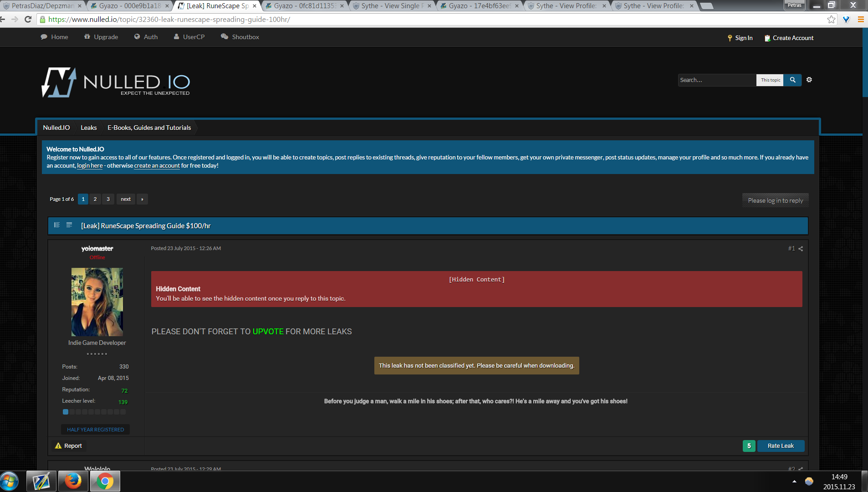Image resolution: width=868 pixels, height=492 pixels.
Task: Open E-Books, Guides and Tutorials breadcrumb
Action: pos(149,128)
